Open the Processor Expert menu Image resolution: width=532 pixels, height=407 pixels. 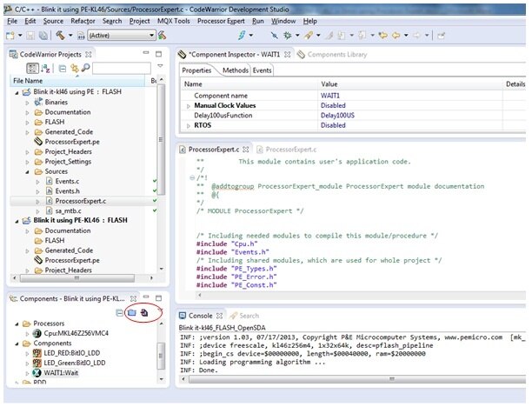[x=220, y=19]
